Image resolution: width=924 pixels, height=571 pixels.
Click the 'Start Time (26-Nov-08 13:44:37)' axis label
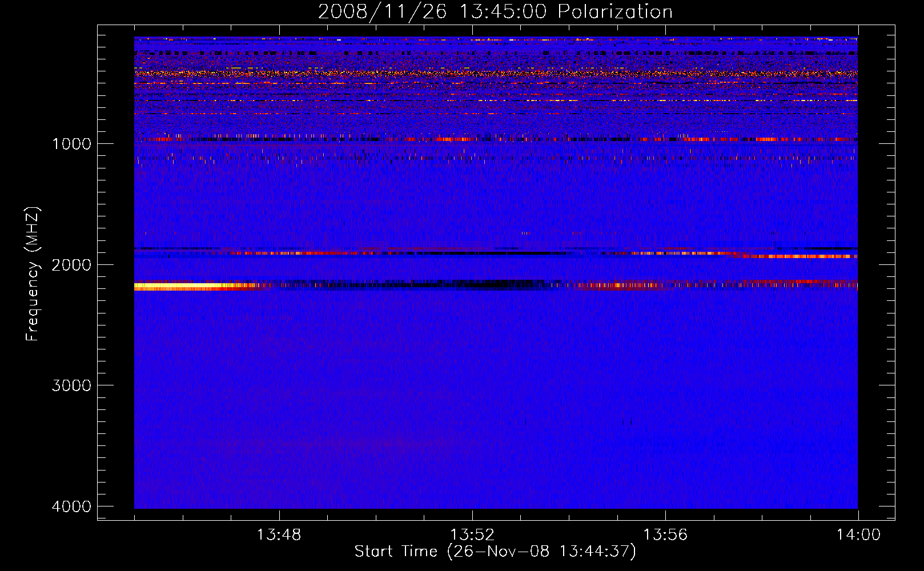click(495, 552)
